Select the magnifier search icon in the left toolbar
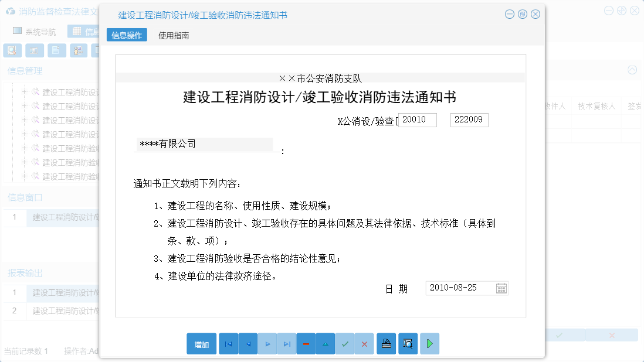644x362 pixels. pos(12,50)
